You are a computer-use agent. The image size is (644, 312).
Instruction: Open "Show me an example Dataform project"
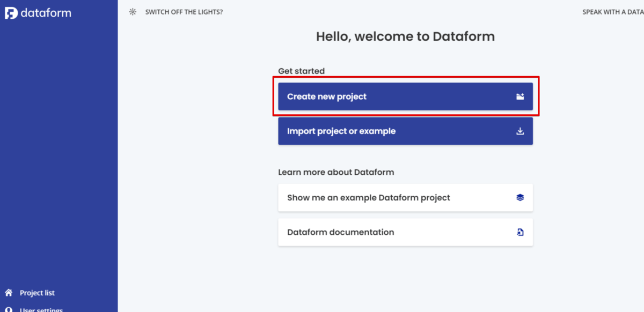coord(369,198)
